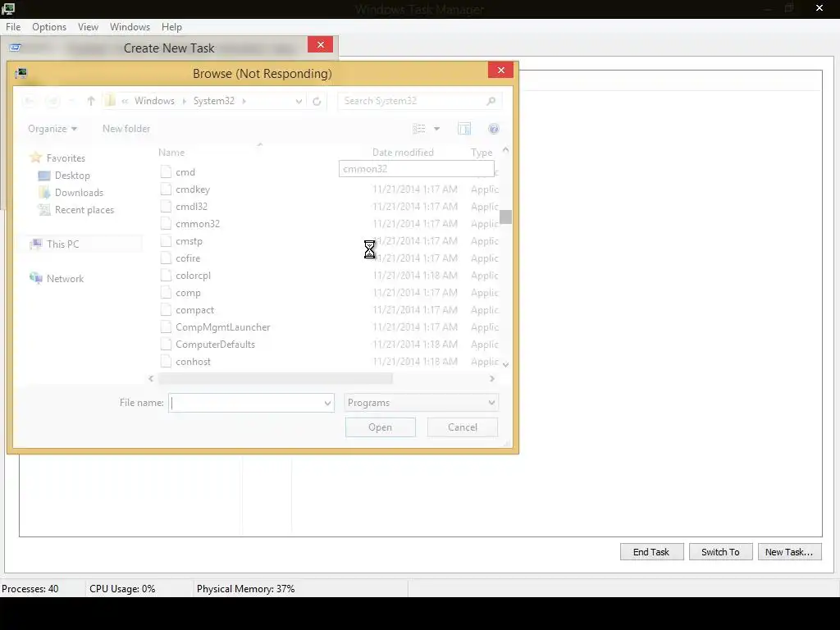Click the Network icon

(35, 278)
